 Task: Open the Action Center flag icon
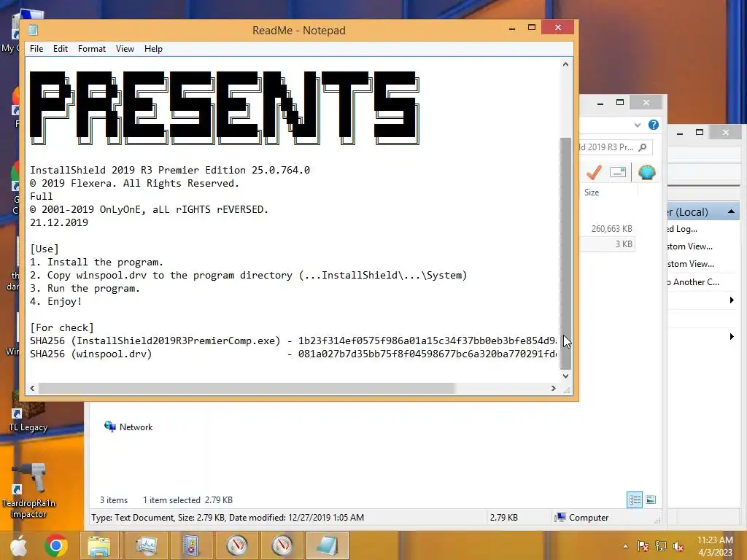point(643,546)
